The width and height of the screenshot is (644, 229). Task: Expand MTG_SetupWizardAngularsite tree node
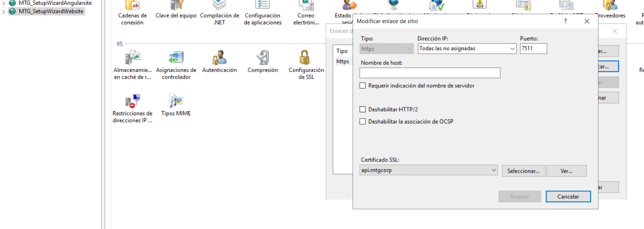(x=4, y=3)
